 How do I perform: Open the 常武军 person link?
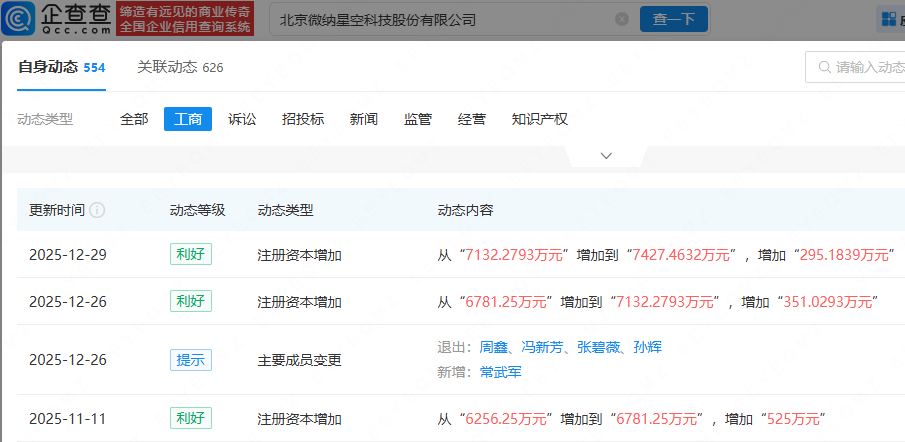[x=501, y=372]
